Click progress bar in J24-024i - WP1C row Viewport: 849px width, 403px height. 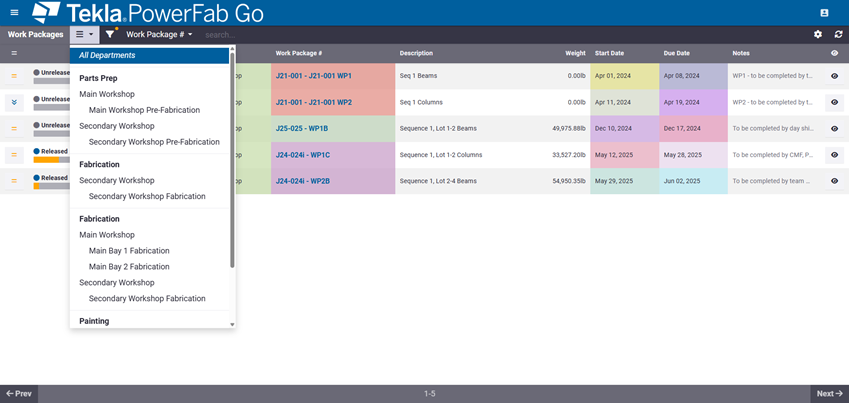52,160
